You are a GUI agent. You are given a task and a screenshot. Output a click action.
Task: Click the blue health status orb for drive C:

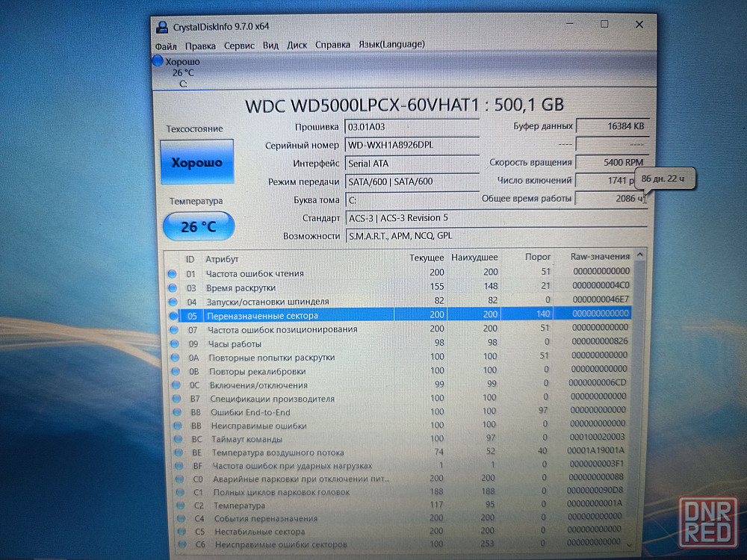click(158, 61)
